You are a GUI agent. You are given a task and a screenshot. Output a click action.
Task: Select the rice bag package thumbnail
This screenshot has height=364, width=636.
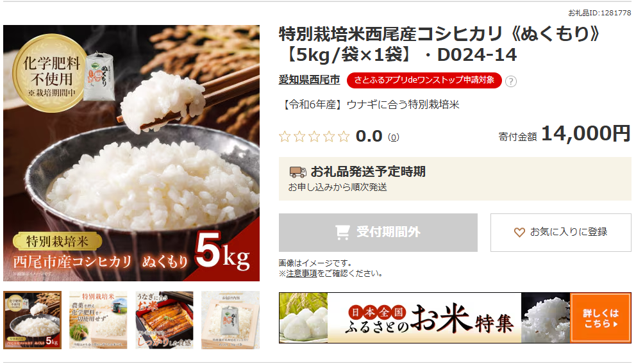point(230,320)
